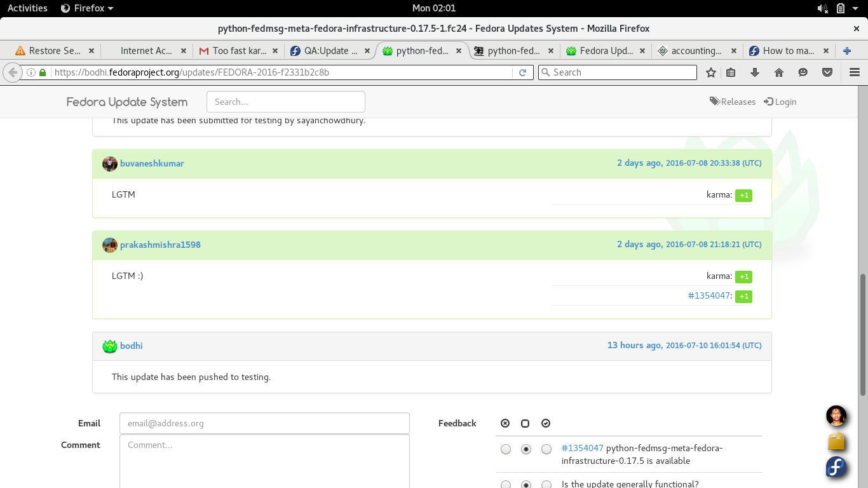The height and width of the screenshot is (488, 868).
Task: Switch to the 'Fedora Upd...' tab
Action: [x=606, y=51]
